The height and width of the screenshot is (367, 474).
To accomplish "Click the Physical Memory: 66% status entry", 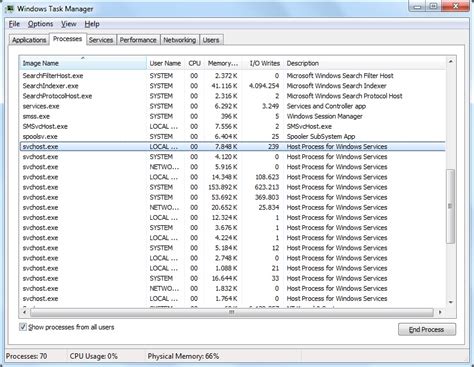I will point(183,356).
